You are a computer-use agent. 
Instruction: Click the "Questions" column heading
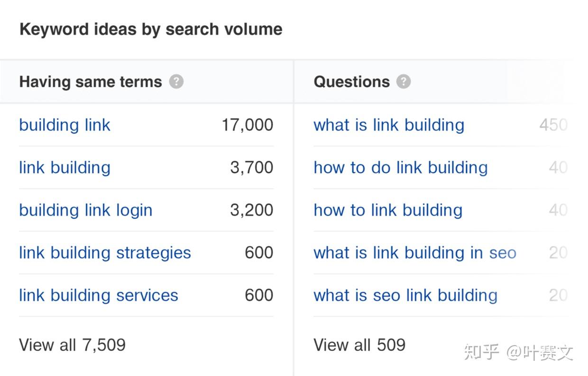pyautogui.click(x=351, y=82)
